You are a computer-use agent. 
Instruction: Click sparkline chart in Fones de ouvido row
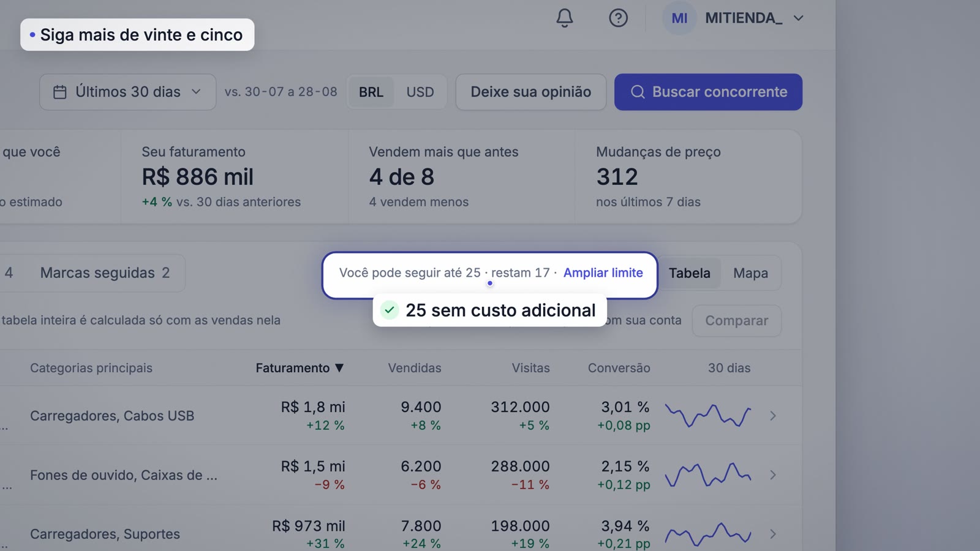pos(708,475)
